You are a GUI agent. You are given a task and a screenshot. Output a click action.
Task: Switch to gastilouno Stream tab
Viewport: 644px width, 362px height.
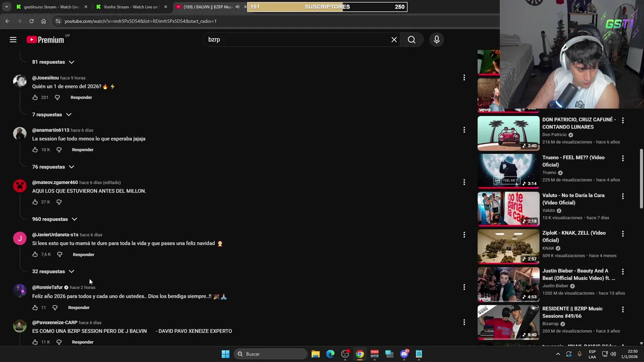click(52, 7)
